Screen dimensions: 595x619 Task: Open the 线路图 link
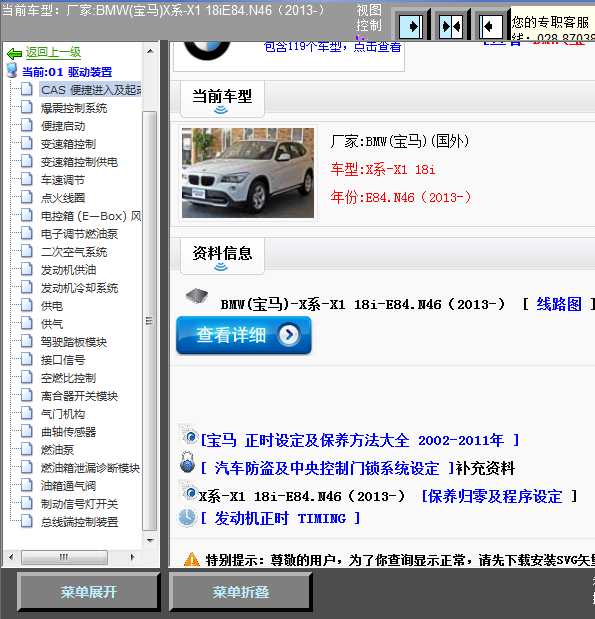(x=559, y=304)
